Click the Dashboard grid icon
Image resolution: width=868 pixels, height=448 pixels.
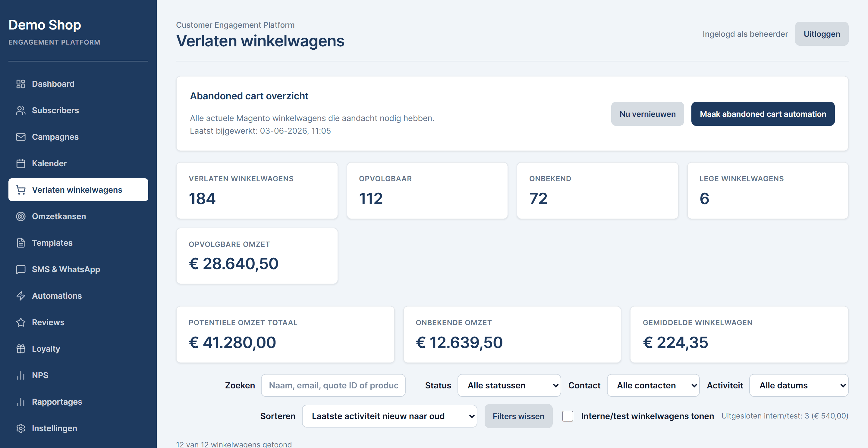click(x=20, y=84)
